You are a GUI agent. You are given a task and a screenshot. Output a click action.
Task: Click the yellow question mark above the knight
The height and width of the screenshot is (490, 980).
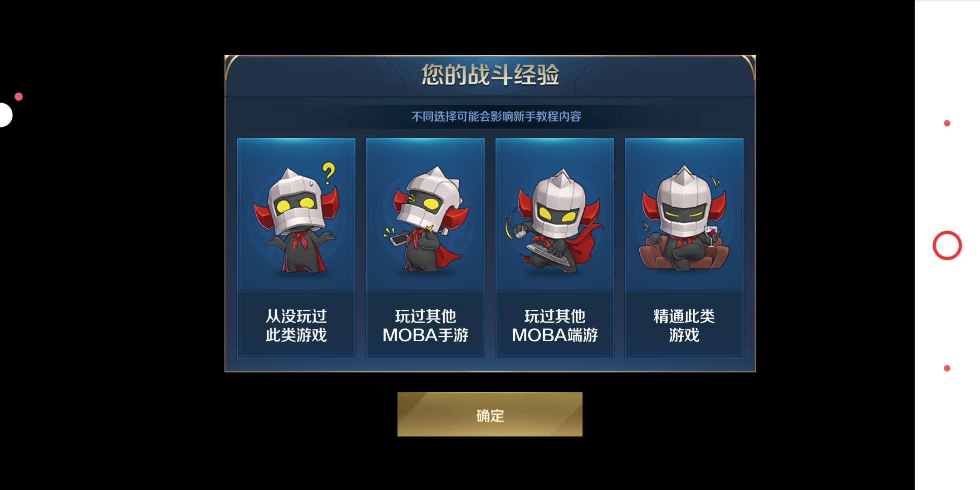coord(329,173)
